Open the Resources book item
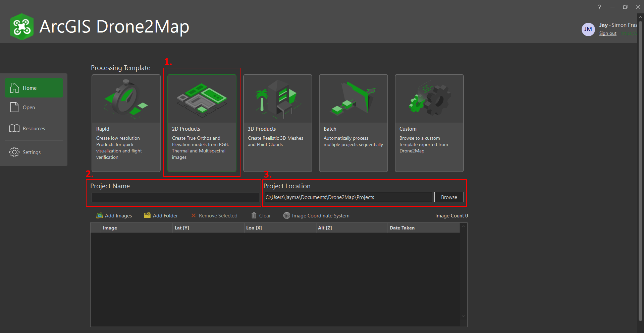Screen dimensions: 644x333 [14, 128]
